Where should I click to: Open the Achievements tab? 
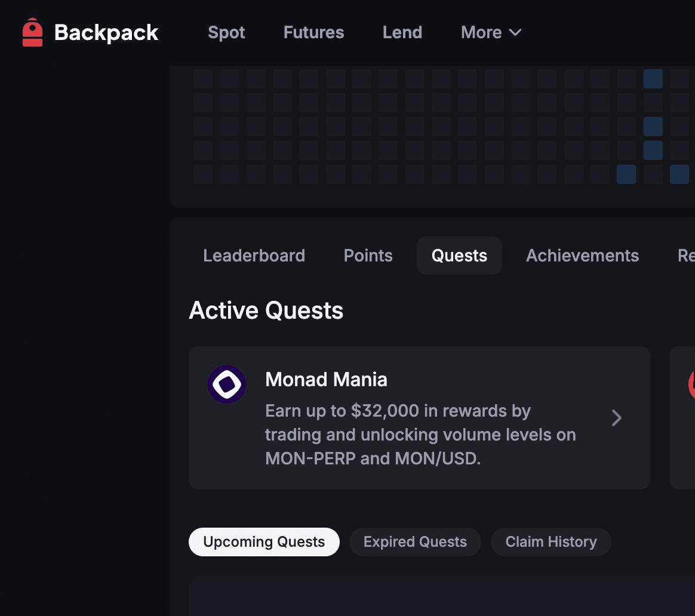coord(582,255)
